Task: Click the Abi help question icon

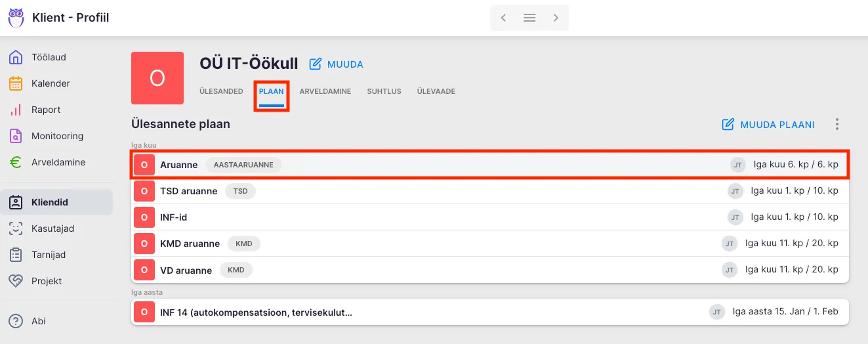Action: 16,321
